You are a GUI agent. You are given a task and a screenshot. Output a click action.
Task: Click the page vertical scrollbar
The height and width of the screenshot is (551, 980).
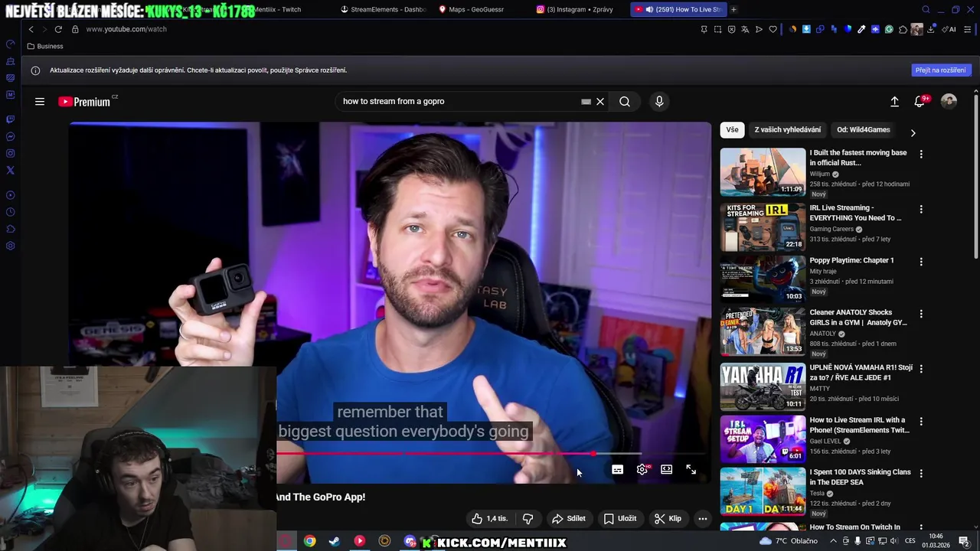pyautogui.click(x=975, y=176)
